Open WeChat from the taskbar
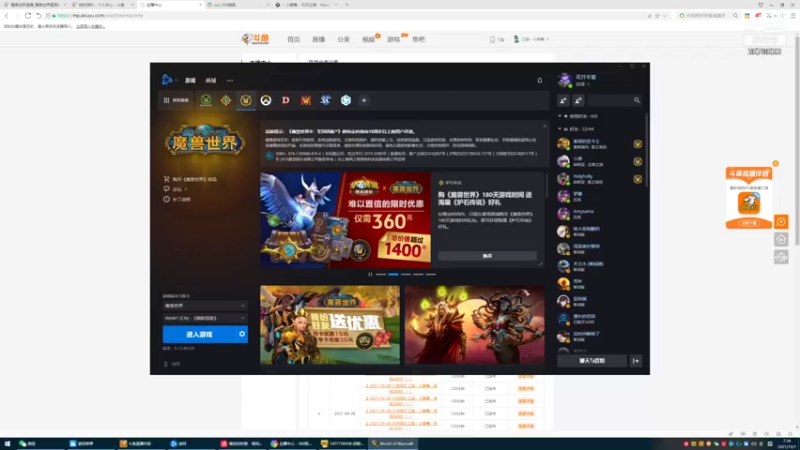Image resolution: width=800 pixels, height=450 pixels. [x=28, y=444]
